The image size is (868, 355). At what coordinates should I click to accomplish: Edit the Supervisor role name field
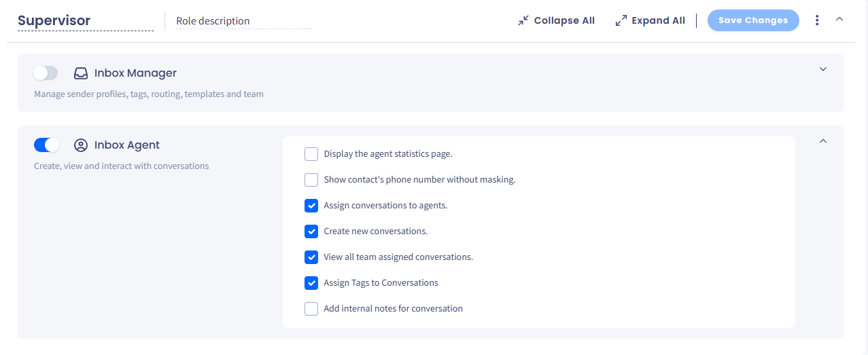pyautogui.click(x=86, y=21)
